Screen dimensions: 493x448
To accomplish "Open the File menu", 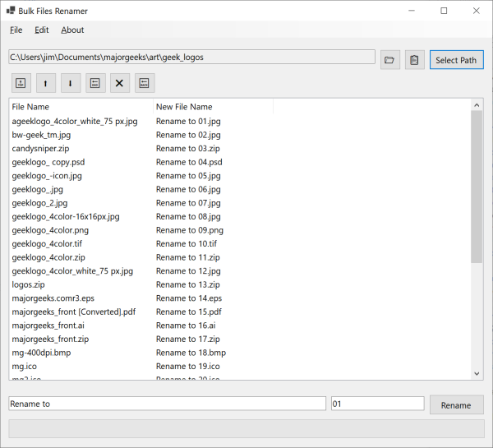I will point(16,30).
